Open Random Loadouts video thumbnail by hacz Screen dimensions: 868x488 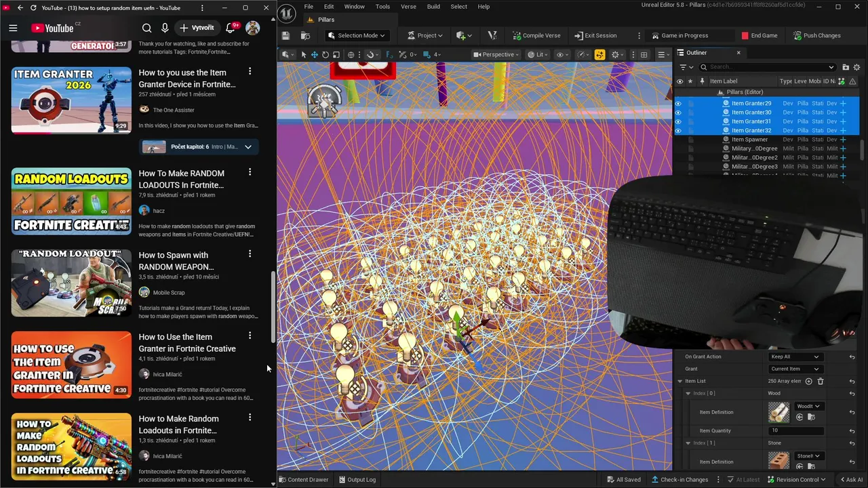tap(71, 201)
